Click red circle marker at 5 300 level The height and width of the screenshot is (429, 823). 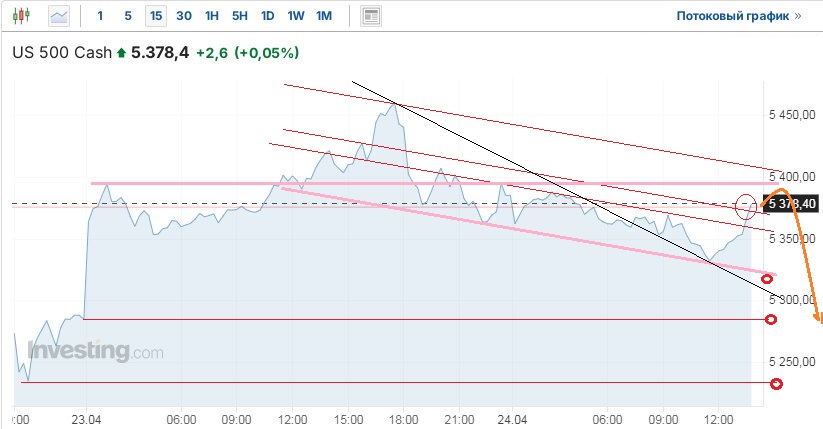[771, 319]
